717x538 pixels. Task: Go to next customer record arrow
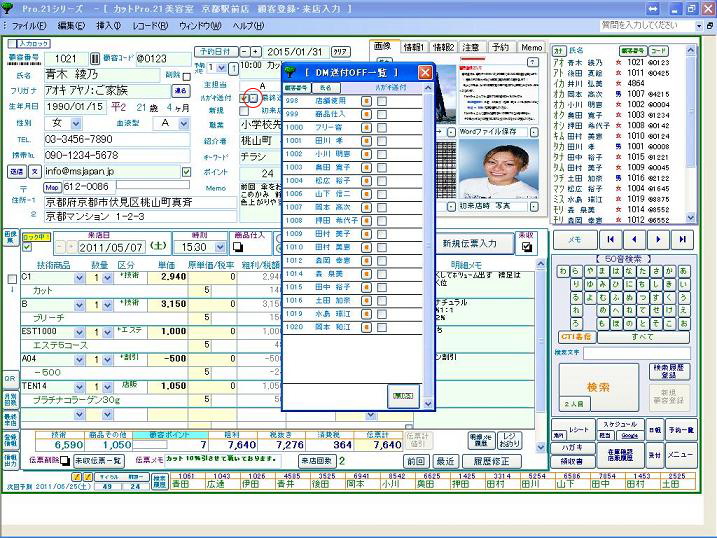coord(658,240)
